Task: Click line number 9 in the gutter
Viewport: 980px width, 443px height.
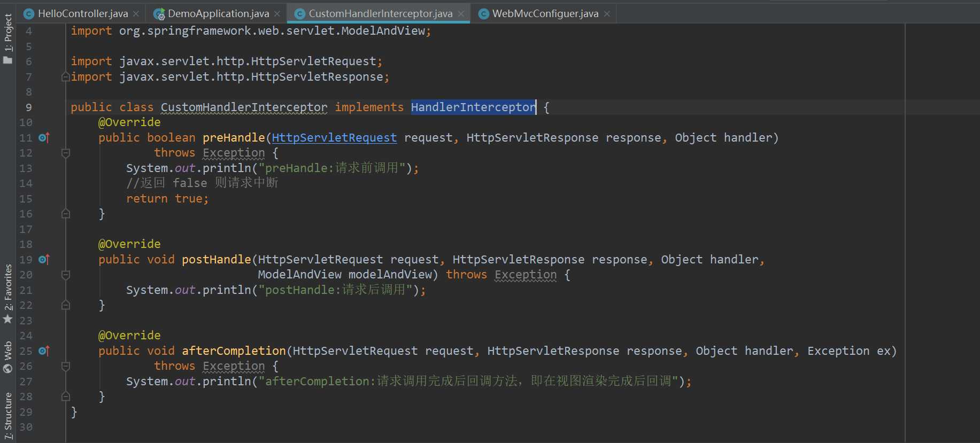Action: click(28, 107)
